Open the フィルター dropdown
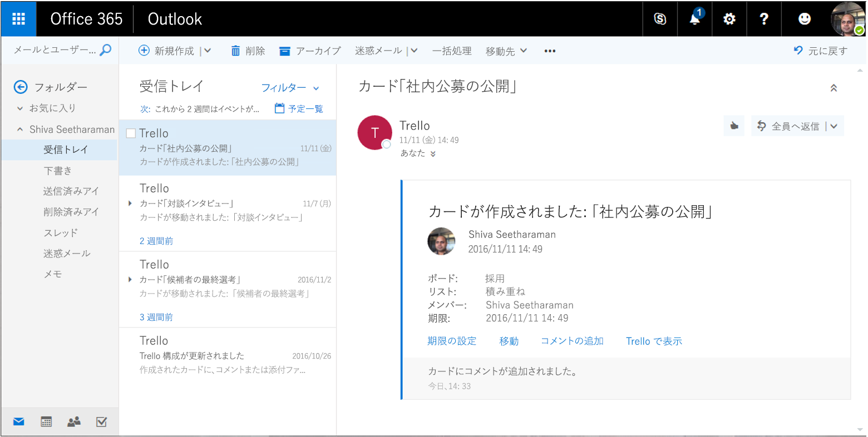Image resolution: width=868 pixels, height=437 pixels. click(x=290, y=88)
